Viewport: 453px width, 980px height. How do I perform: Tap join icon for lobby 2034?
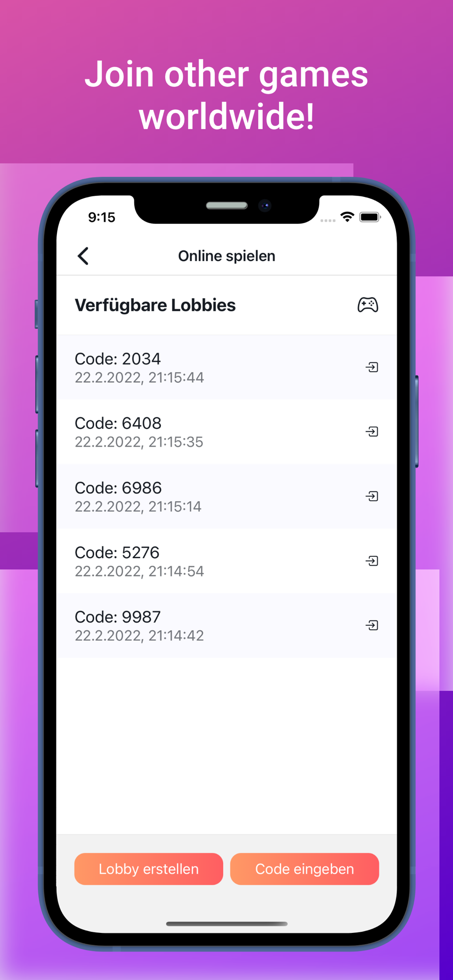click(x=372, y=367)
